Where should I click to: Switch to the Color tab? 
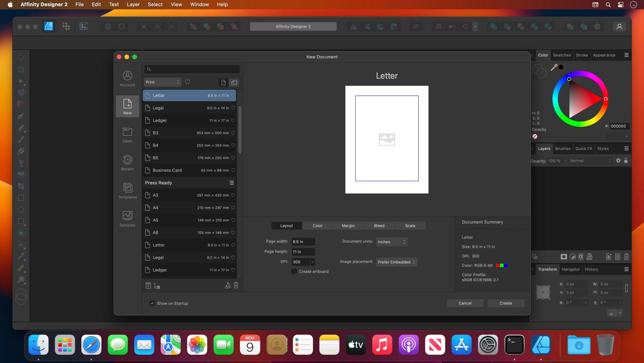click(x=317, y=226)
